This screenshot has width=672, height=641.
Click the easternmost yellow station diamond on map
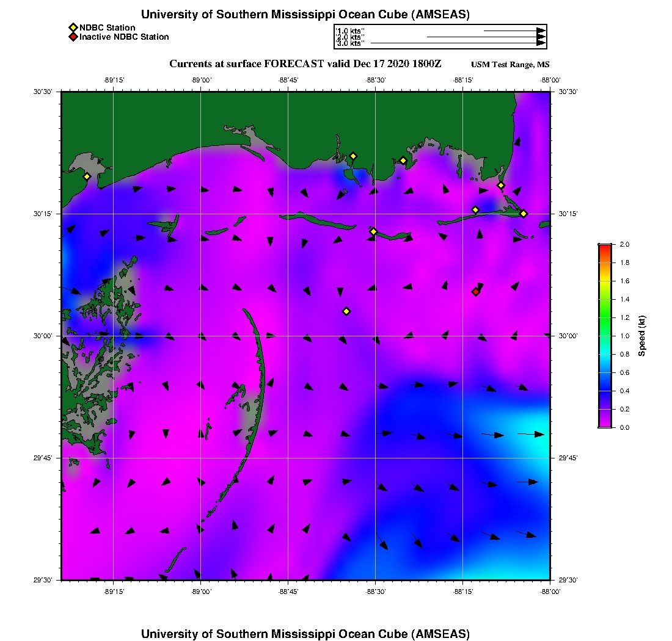pyautogui.click(x=524, y=213)
